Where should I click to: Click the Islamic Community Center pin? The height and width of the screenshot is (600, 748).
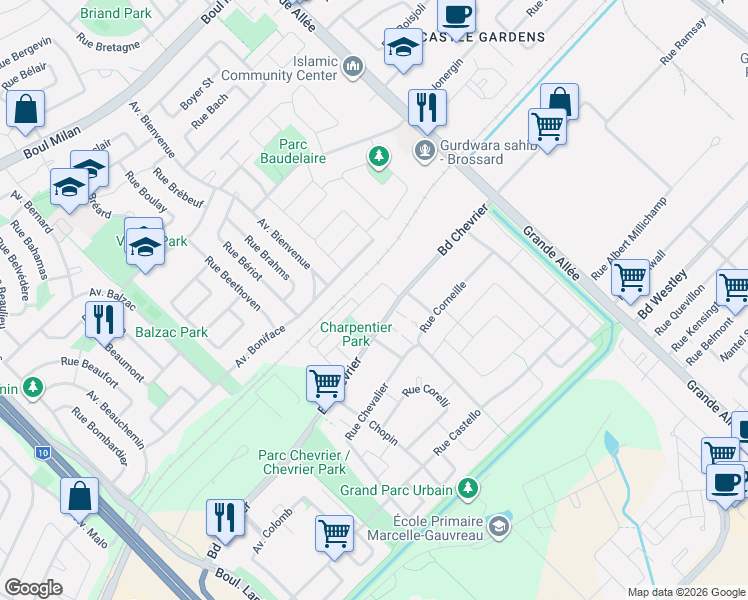point(353,67)
